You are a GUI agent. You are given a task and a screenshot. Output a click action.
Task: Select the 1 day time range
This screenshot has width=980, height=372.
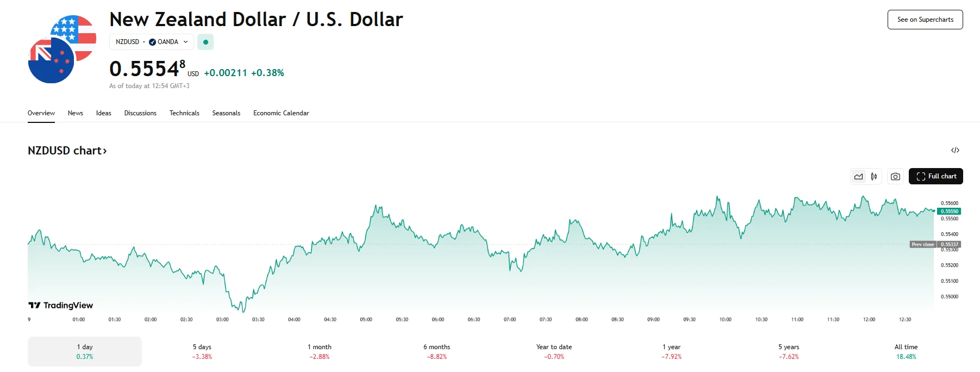click(85, 351)
